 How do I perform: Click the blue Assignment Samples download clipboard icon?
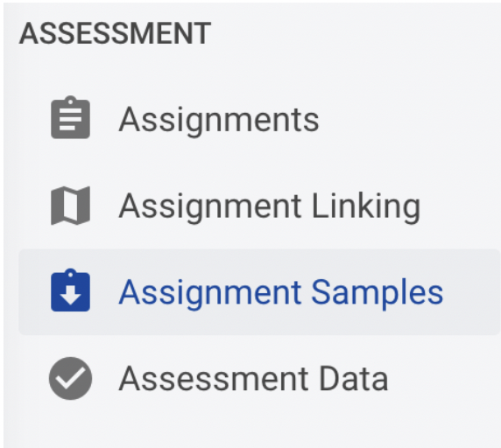pos(70,290)
